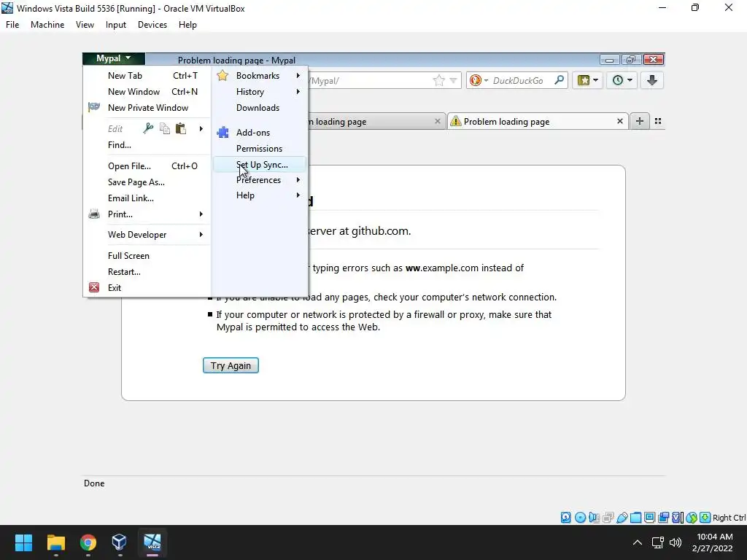Open Permissions menu entry
747x560 pixels.
[260, 149]
